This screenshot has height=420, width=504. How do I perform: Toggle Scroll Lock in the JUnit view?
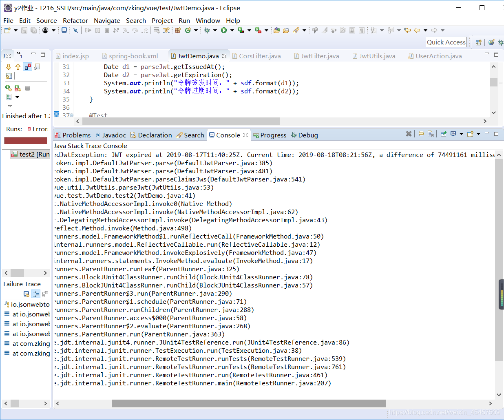coord(9,76)
